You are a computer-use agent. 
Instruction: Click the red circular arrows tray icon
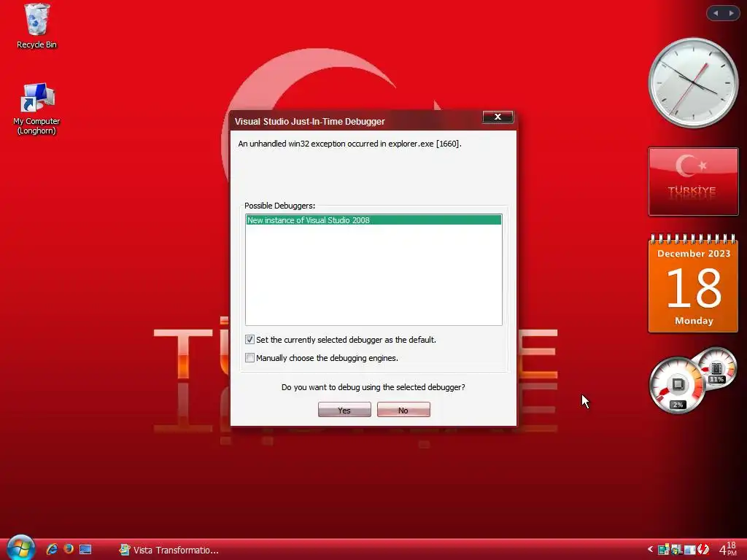(x=703, y=550)
